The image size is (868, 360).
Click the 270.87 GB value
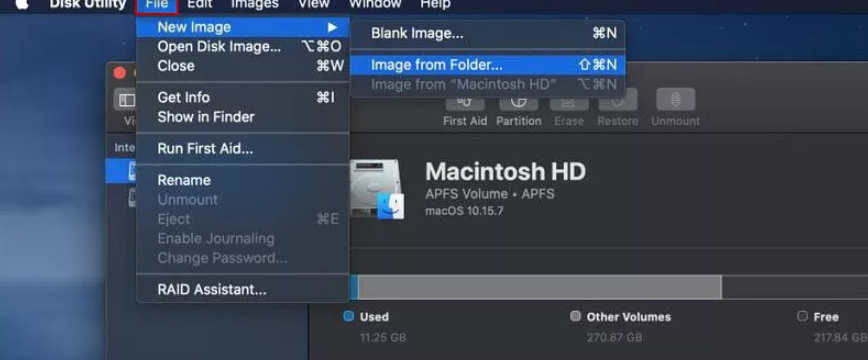[x=614, y=337]
